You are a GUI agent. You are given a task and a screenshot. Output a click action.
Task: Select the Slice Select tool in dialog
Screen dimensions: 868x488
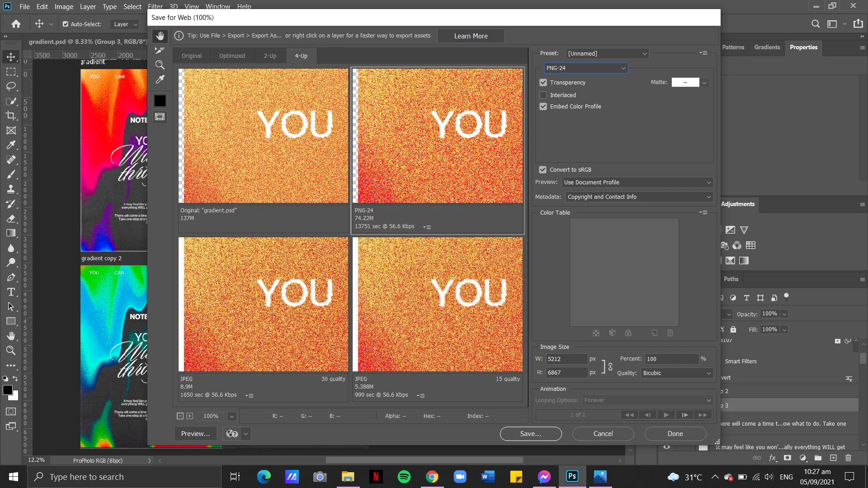pyautogui.click(x=160, y=51)
